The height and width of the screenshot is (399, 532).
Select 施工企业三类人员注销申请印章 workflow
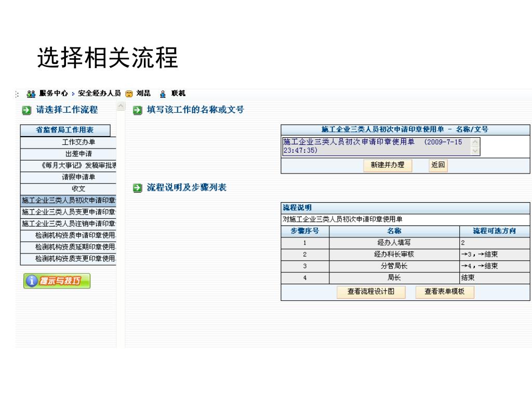(68, 224)
